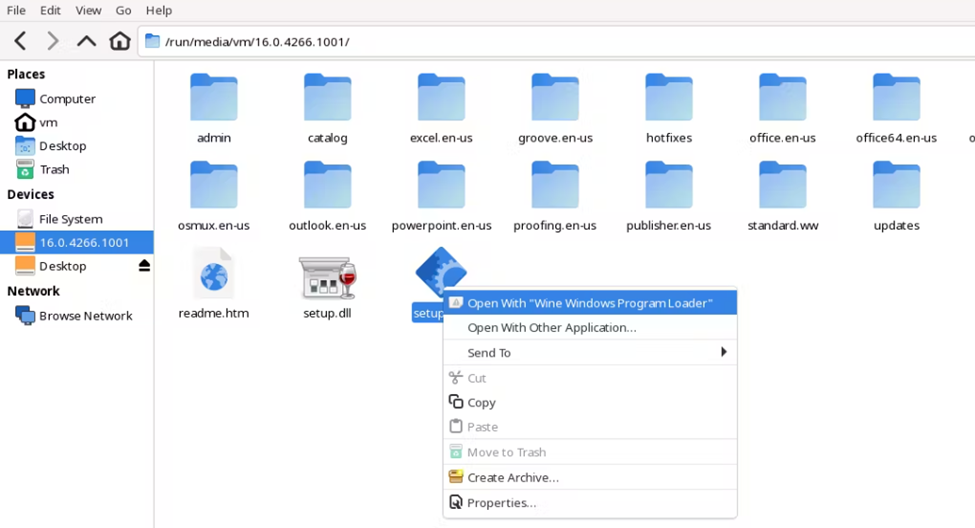This screenshot has width=975, height=528.
Task: Select Create Archive from context menu
Action: pyautogui.click(x=512, y=477)
